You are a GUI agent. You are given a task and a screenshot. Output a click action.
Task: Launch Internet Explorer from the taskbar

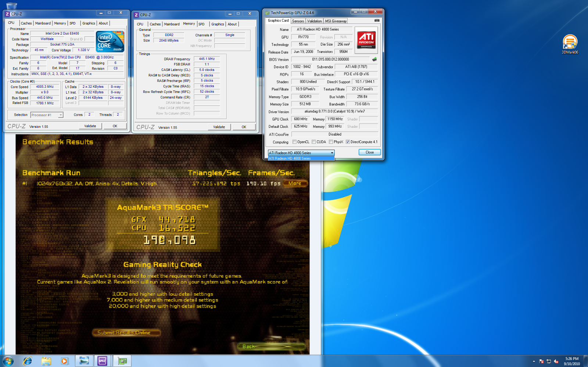click(28, 361)
